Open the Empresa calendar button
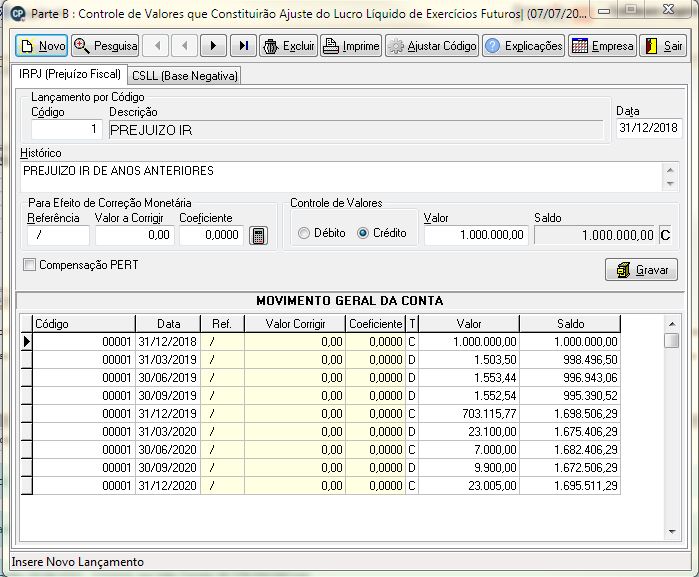Viewport: 699px width, 577px height. point(602,46)
